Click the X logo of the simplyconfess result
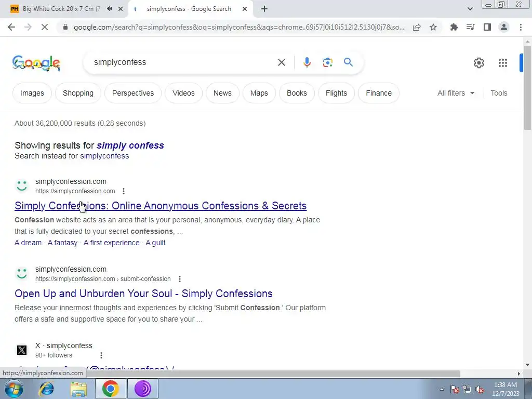The width and height of the screenshot is (532, 399). point(22,350)
